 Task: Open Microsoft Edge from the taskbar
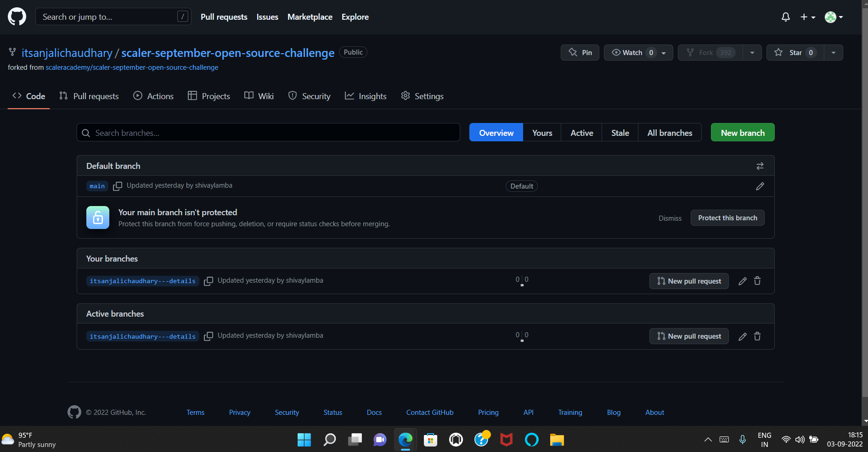tap(405, 439)
